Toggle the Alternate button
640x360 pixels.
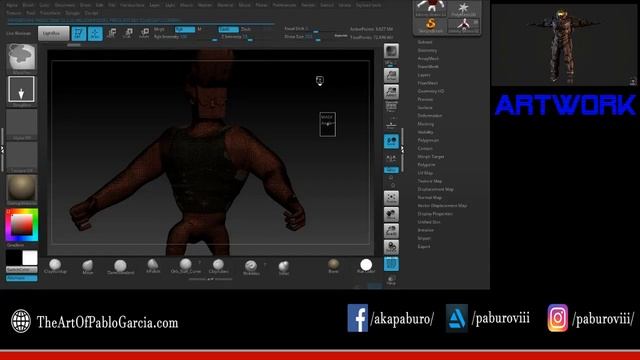[22, 278]
